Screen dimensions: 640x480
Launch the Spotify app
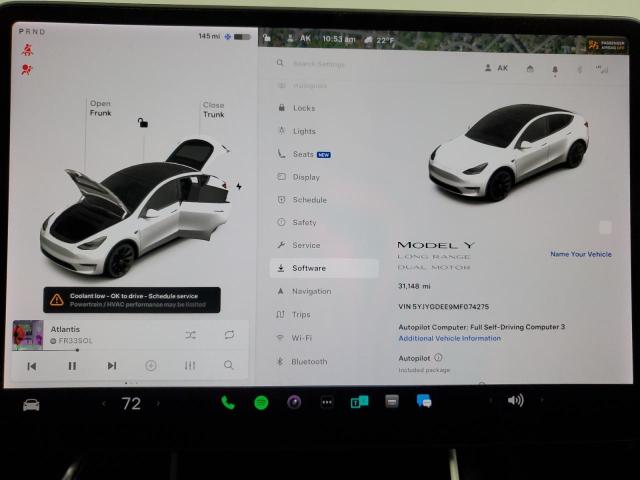(261, 403)
